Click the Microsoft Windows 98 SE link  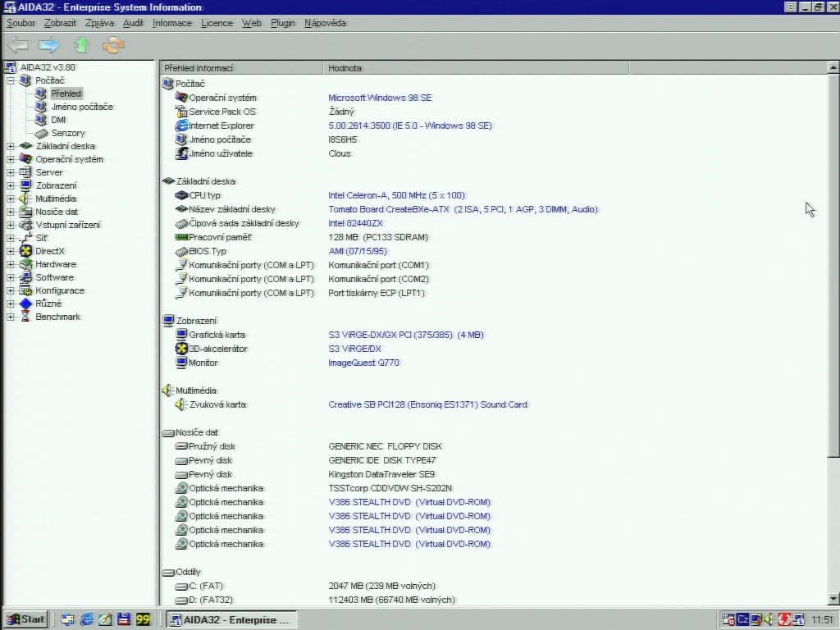click(x=380, y=98)
